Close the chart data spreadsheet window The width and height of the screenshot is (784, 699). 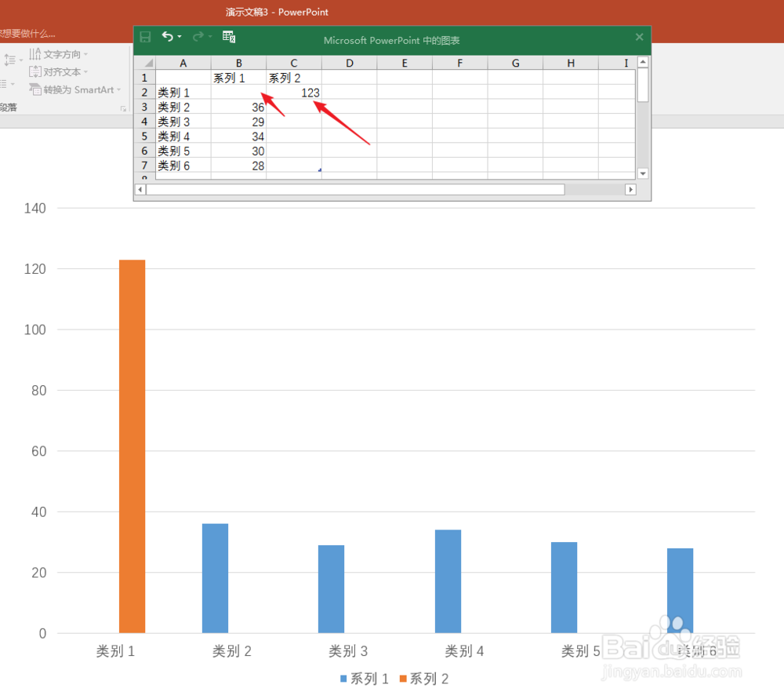click(x=639, y=37)
